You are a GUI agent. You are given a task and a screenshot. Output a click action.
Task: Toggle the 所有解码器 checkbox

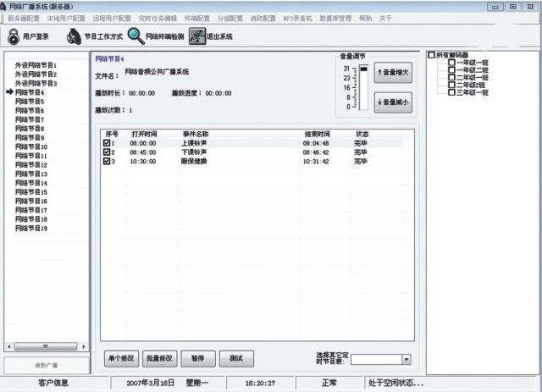pyautogui.click(x=431, y=55)
